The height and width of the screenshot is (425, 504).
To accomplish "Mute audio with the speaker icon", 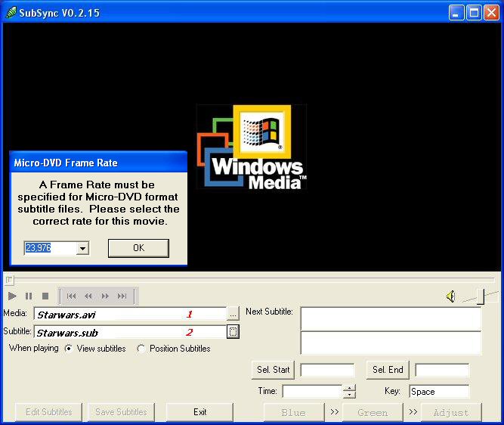I will 450,296.
